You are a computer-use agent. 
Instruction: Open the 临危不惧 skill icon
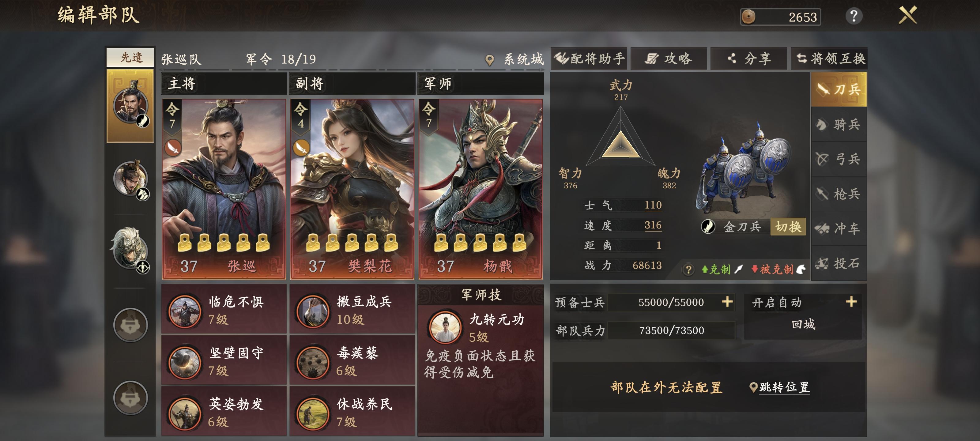click(184, 311)
